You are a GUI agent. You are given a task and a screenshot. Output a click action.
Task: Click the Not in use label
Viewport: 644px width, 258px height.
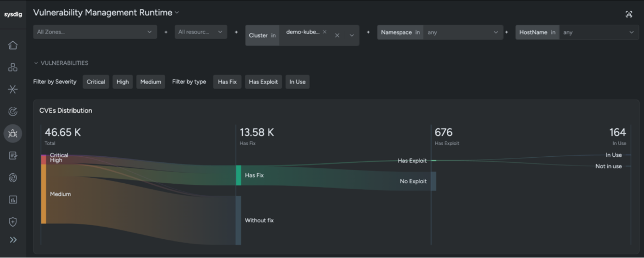click(609, 166)
